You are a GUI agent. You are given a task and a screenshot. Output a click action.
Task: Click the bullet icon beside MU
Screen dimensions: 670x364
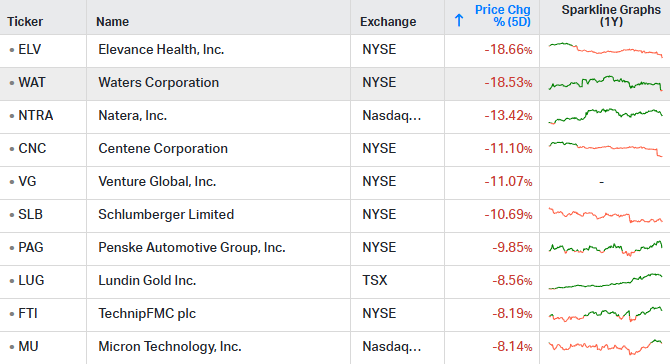click(x=12, y=347)
